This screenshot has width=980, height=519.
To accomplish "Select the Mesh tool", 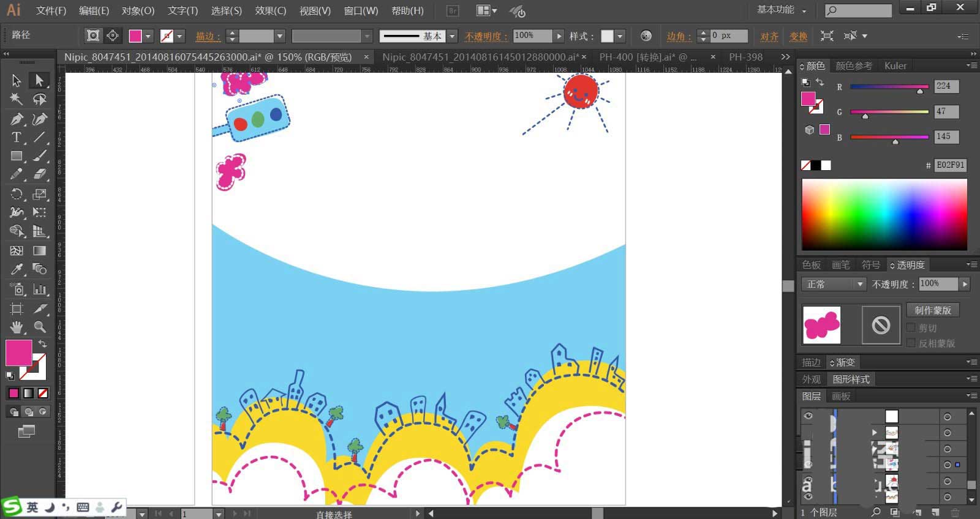I will coord(17,250).
